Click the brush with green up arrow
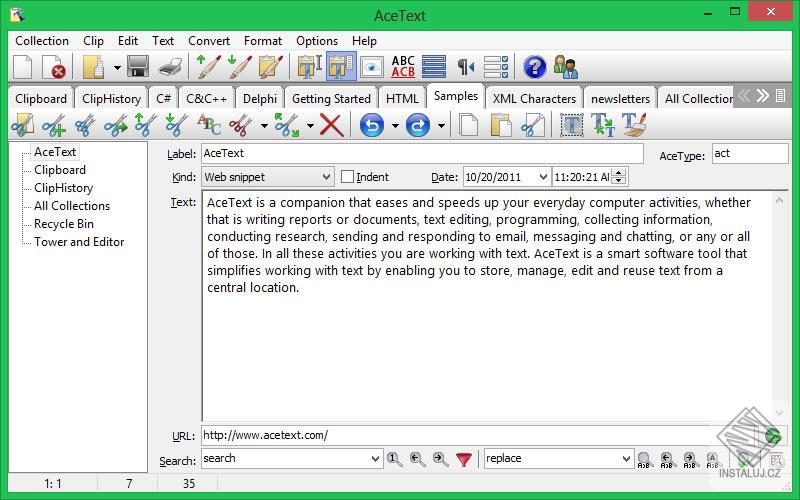Screen dimensions: 800x500 click(208, 67)
